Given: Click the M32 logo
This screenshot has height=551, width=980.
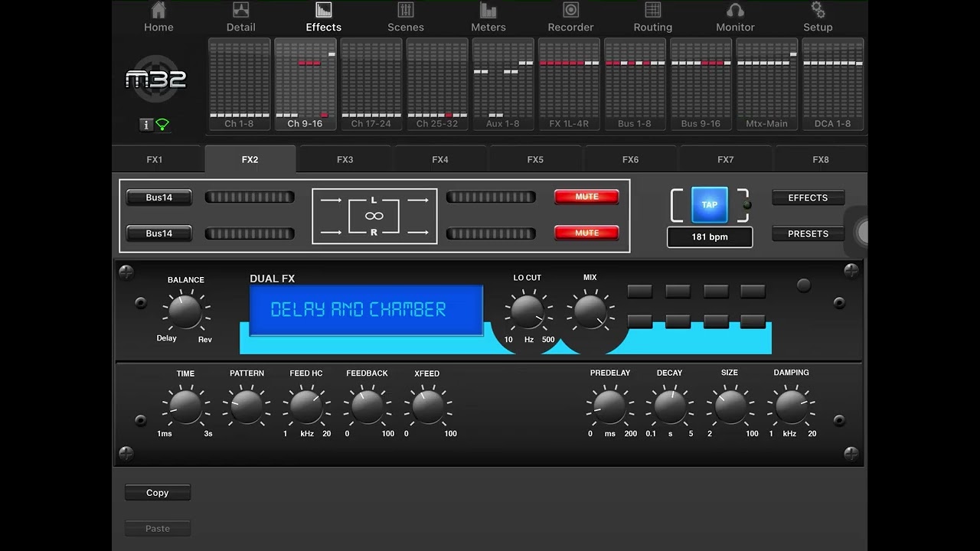Looking at the screenshot, I should click(x=156, y=77).
